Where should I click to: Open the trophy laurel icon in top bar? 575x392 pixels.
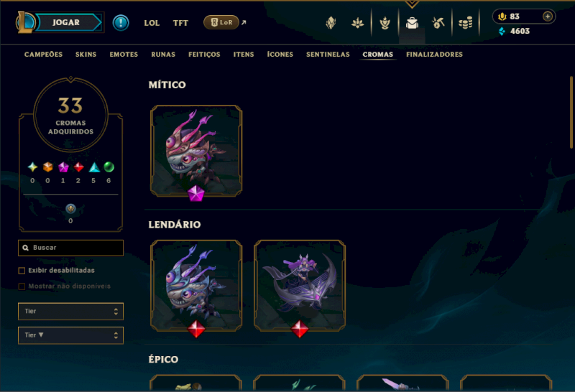click(x=385, y=23)
